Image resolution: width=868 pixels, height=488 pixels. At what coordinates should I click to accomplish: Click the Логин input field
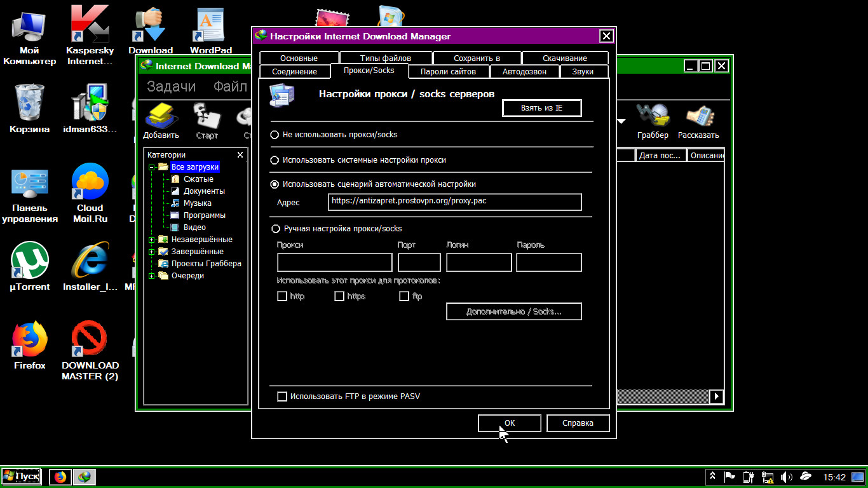(x=479, y=262)
